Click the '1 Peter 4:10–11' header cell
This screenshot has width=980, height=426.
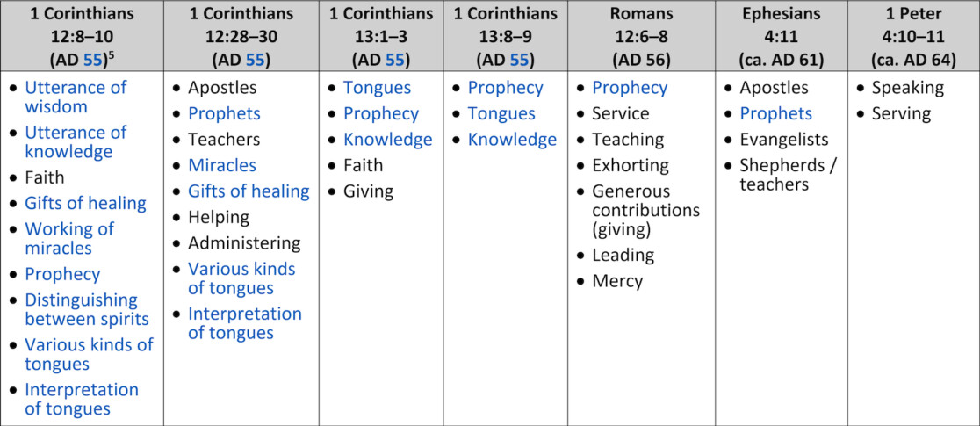913,36
